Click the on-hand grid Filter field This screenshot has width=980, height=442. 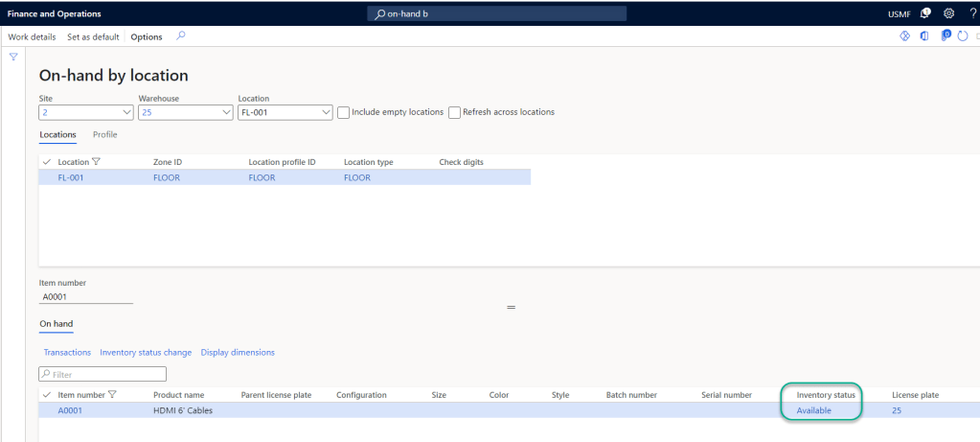click(x=103, y=374)
